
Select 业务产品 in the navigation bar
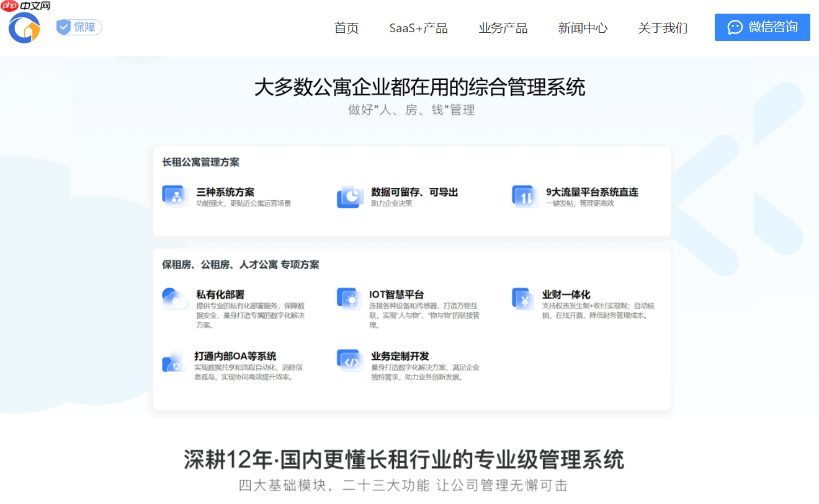pyautogui.click(x=503, y=27)
